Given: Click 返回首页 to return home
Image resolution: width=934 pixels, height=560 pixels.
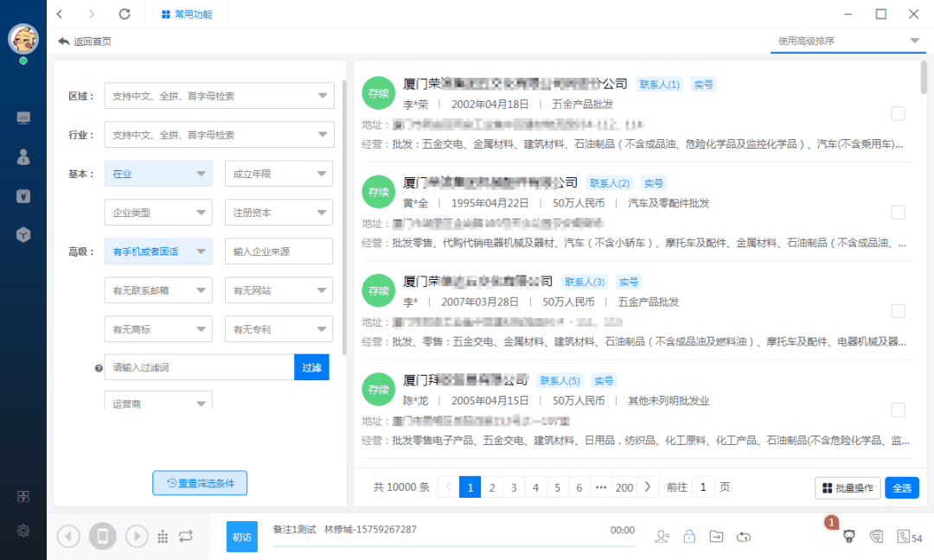Looking at the screenshot, I should (x=85, y=41).
